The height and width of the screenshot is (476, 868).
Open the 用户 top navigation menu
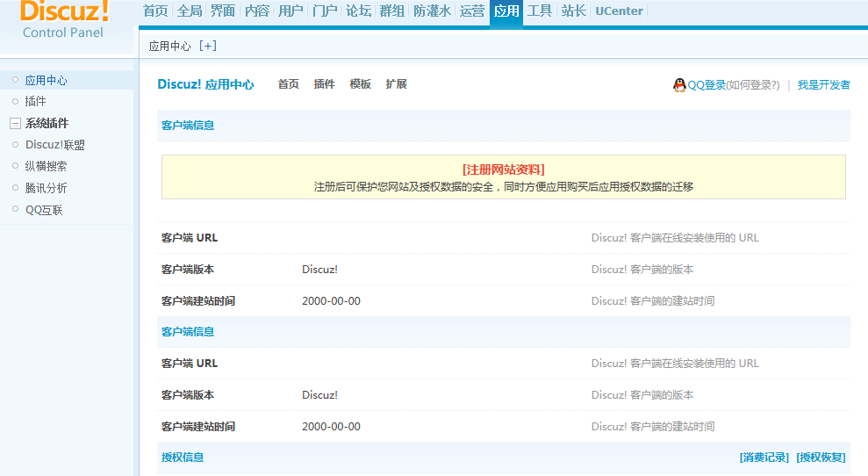291,11
